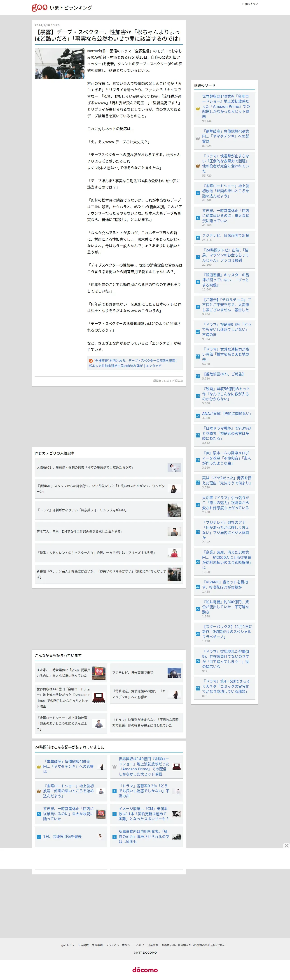Click thumbnail of 『特番』人気タレント article
This screenshot has width=290, height=980.
pyautogui.click(x=174, y=553)
